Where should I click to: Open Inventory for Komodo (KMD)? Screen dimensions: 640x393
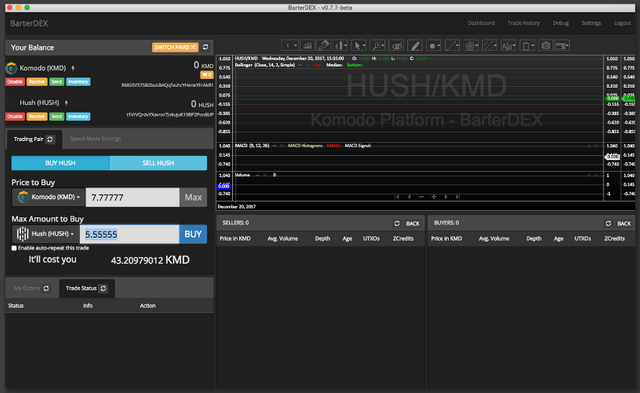(78, 82)
